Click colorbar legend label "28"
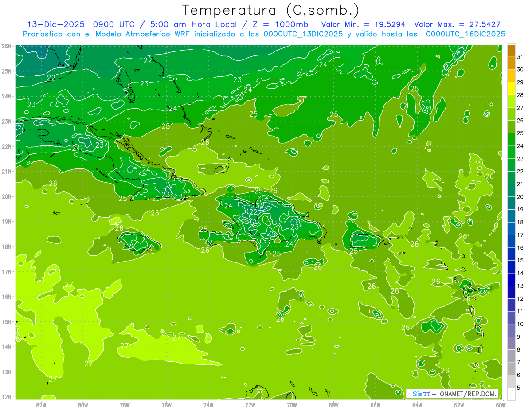532x411 pixels. click(520, 95)
